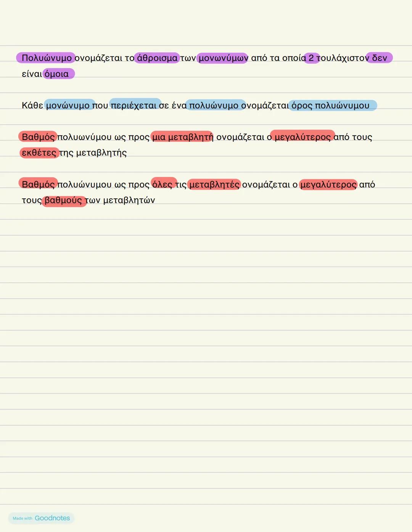
Task: Click the purple highlighted word "Πολυώνυμο"
Action: tap(46, 58)
